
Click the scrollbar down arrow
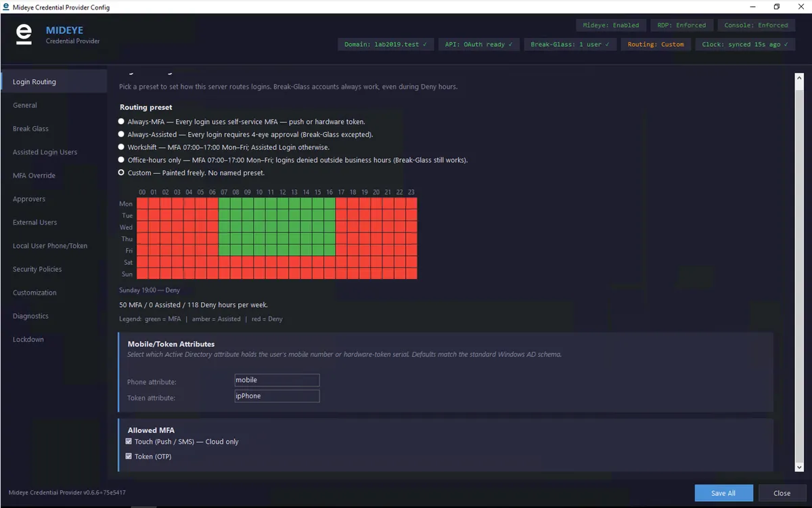(799, 467)
